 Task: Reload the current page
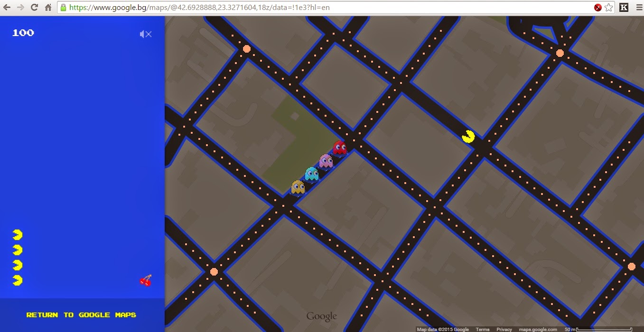click(x=34, y=8)
